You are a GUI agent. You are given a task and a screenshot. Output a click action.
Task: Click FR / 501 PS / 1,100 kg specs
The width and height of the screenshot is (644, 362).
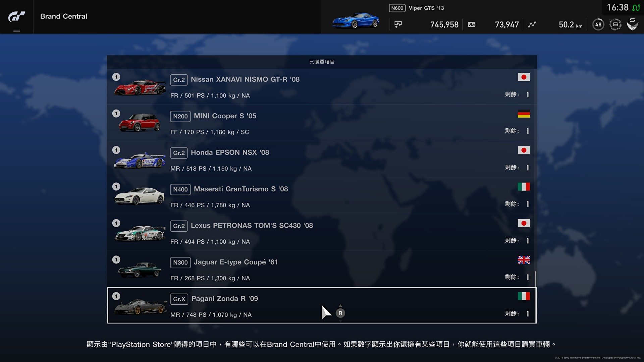[210, 96]
